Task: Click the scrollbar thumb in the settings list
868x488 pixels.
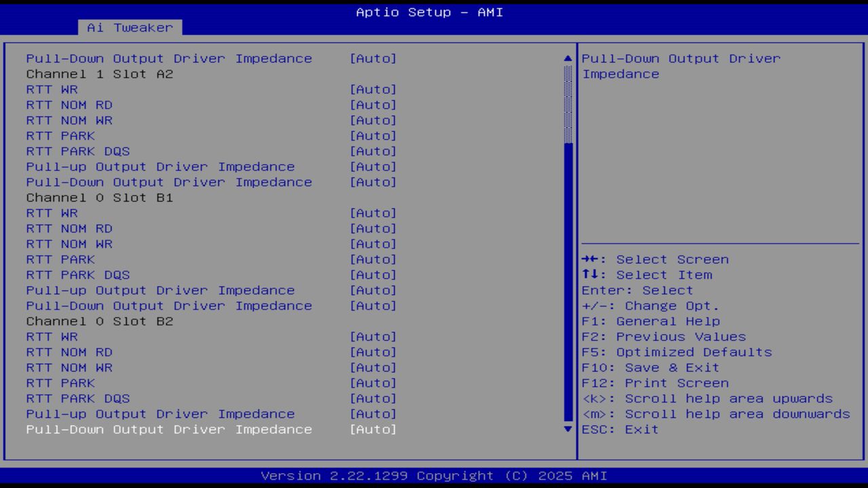Action: 567,108
